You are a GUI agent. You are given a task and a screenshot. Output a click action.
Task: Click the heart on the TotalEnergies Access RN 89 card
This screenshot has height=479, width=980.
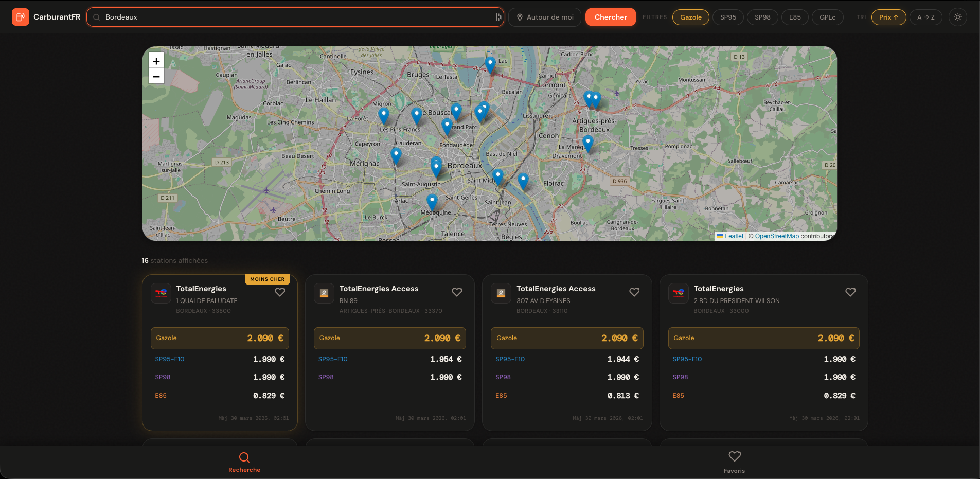coord(457,292)
